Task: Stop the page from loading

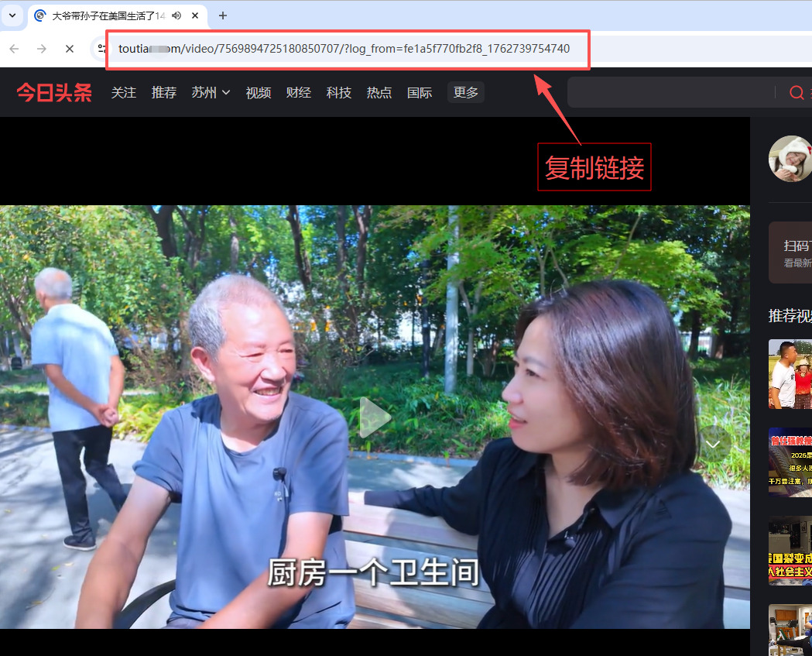Action: (x=69, y=49)
